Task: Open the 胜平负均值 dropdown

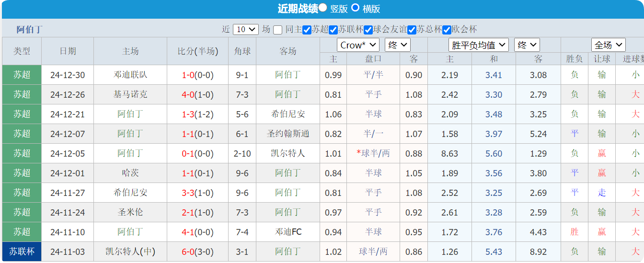Action: point(478,45)
